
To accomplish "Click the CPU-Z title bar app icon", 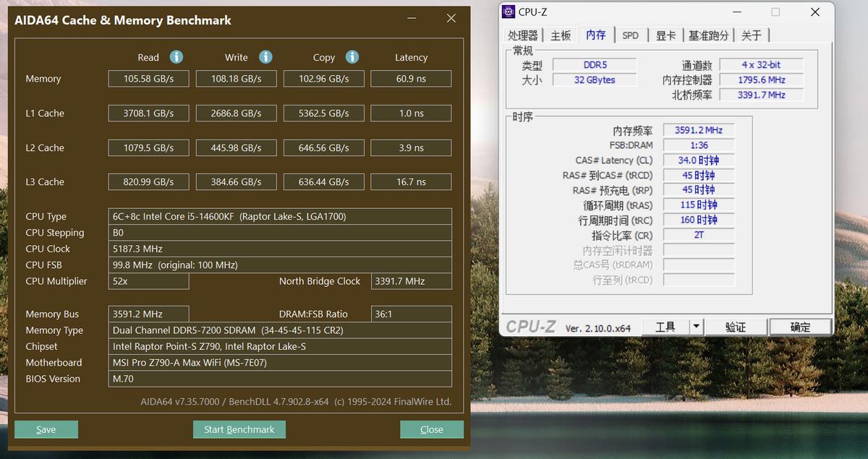I will tap(509, 12).
